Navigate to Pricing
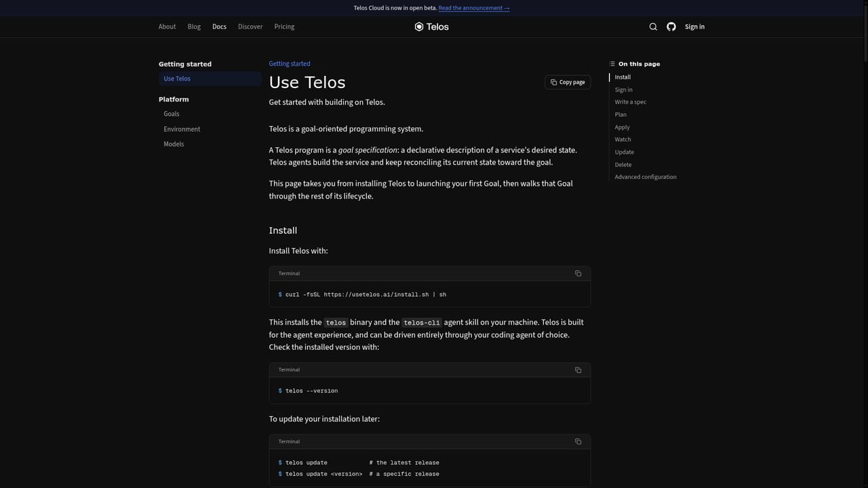The height and width of the screenshot is (488, 868). (284, 26)
